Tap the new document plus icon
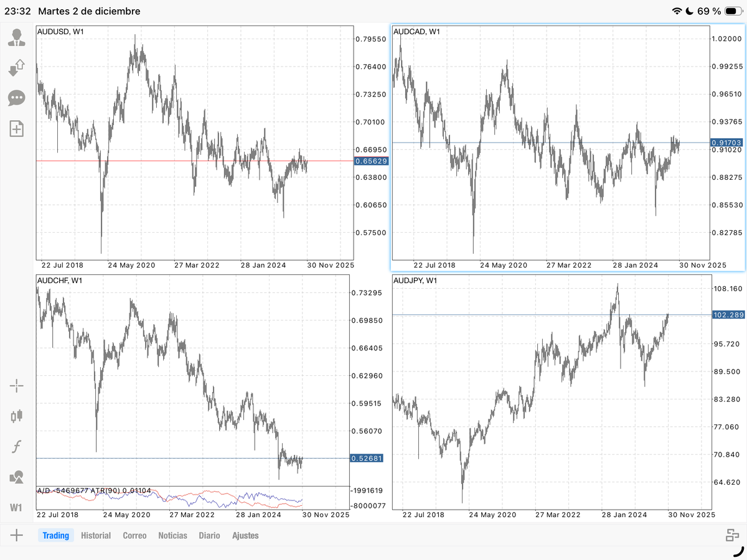This screenshot has width=747, height=560. pos(16,129)
